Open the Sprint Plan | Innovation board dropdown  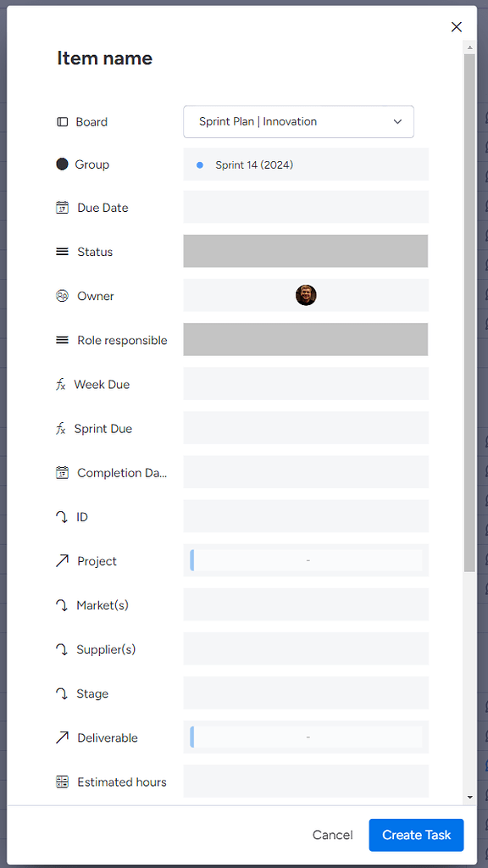click(x=298, y=121)
